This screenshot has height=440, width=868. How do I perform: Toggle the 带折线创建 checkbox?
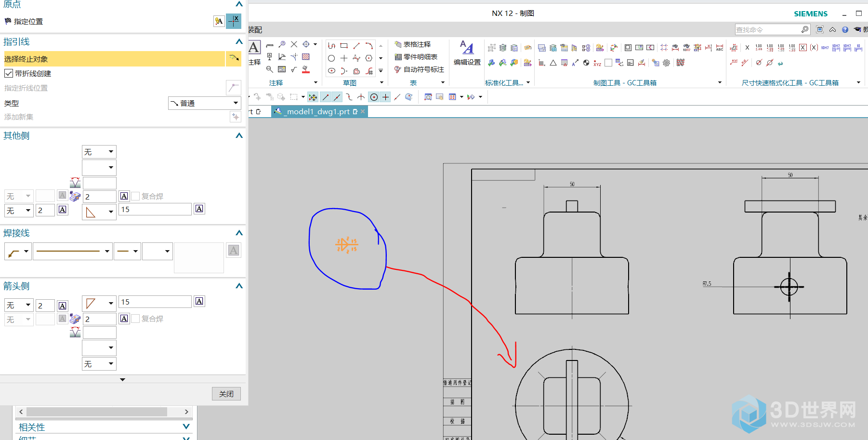8,73
